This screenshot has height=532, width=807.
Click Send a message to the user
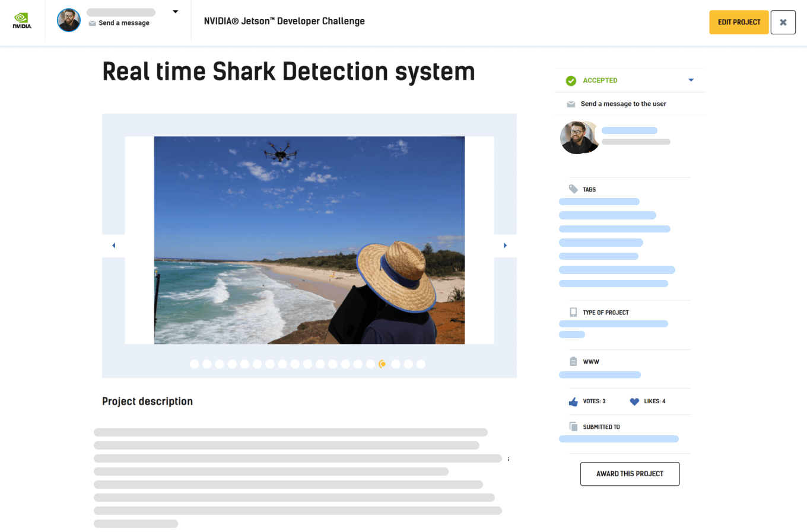[623, 104]
